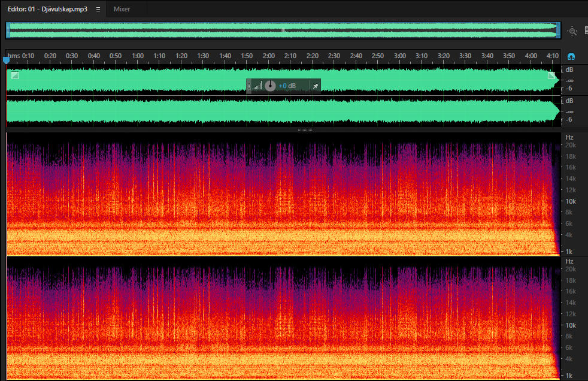The height and width of the screenshot is (381, 588).
Task: Select the Editor: 01 - Djävulskap.mp3 tab
Action: click(x=48, y=9)
